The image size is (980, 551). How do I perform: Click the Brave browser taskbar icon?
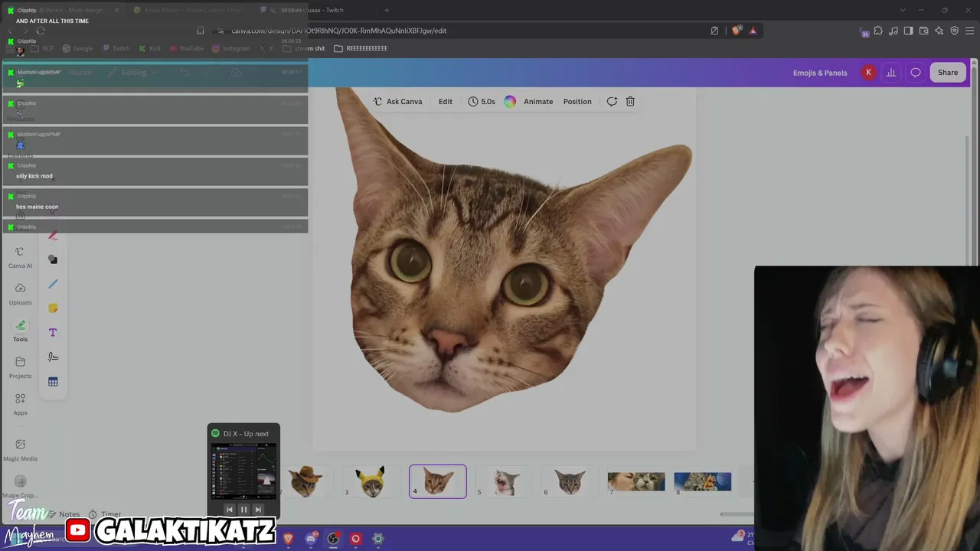point(288,539)
